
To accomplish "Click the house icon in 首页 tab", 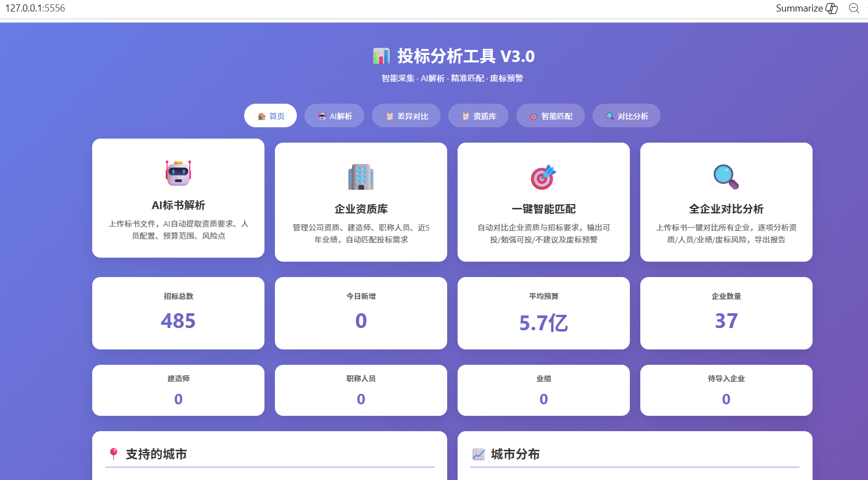I will tap(262, 116).
